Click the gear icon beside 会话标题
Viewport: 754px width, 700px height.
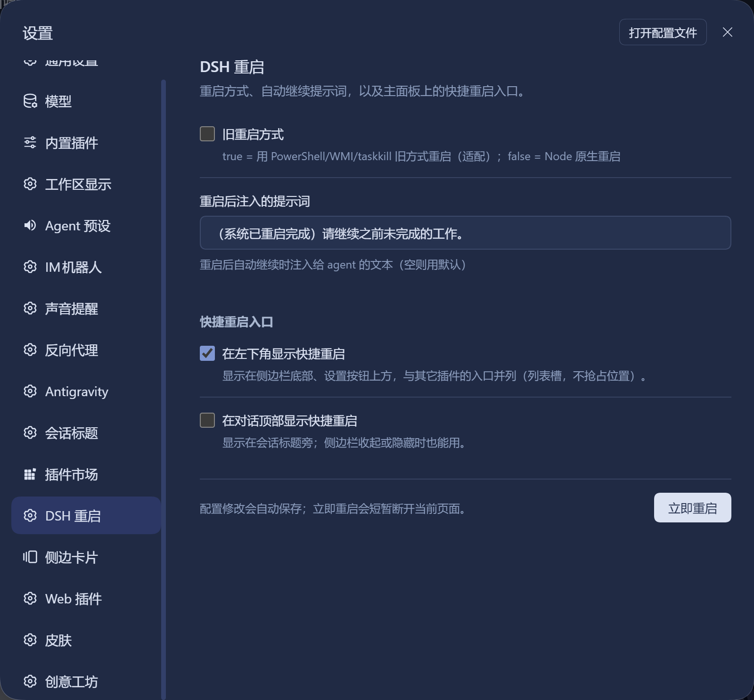pyautogui.click(x=30, y=432)
